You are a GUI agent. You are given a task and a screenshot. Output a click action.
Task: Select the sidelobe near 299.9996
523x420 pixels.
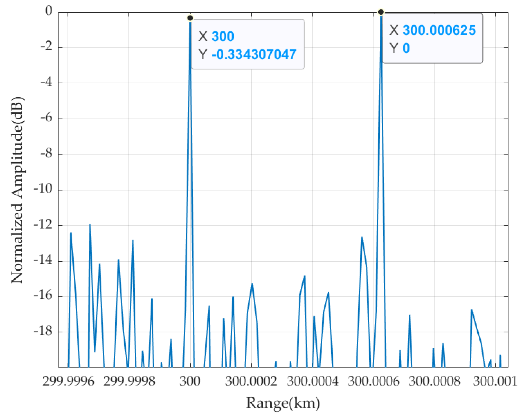(71, 233)
